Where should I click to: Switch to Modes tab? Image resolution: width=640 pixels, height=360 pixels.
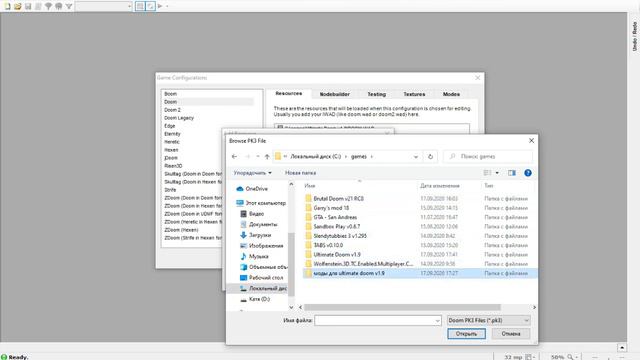451,94
